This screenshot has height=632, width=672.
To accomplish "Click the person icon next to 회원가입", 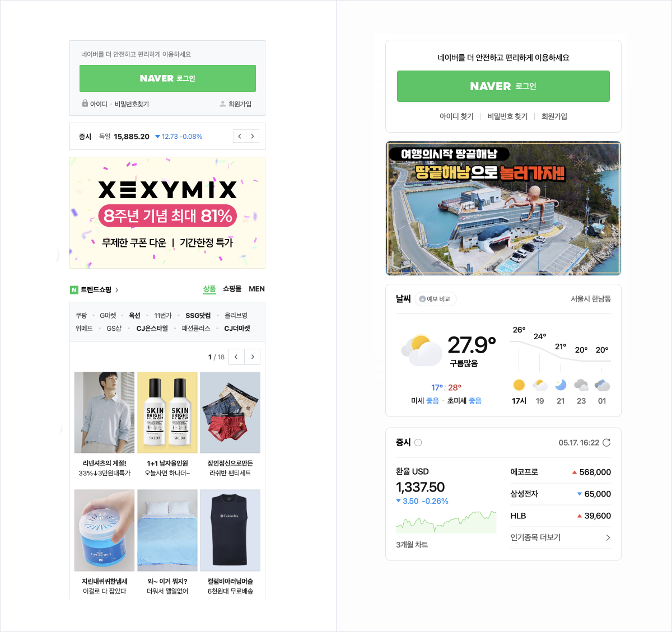I will pos(223,104).
